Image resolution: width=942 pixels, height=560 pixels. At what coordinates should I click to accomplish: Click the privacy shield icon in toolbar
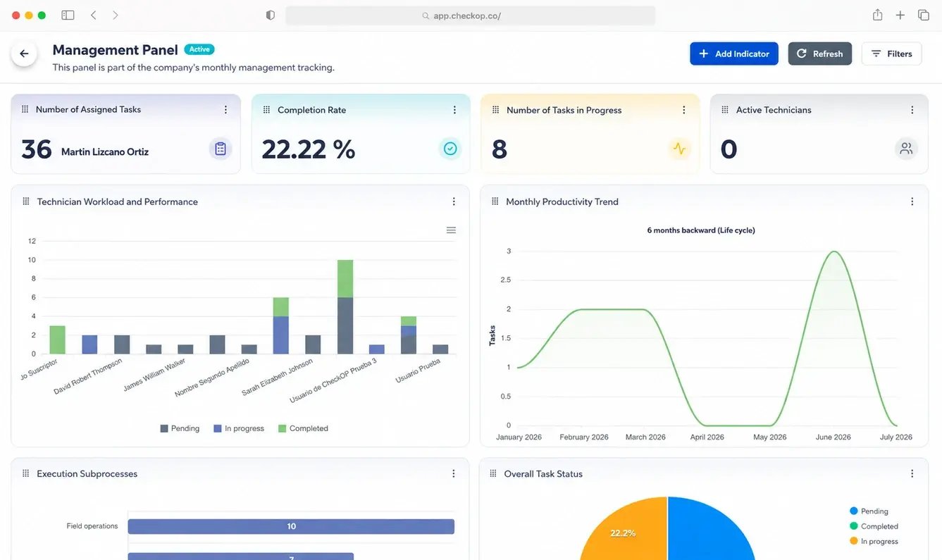tap(271, 15)
